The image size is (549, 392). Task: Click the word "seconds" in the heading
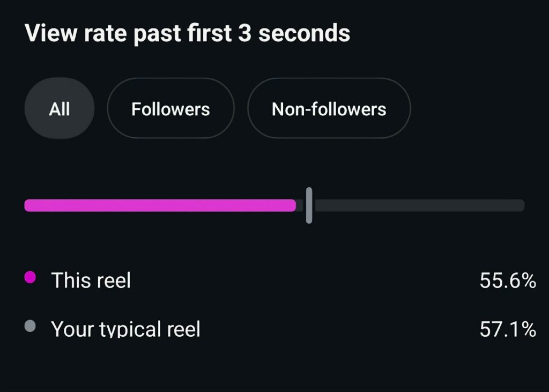tap(304, 33)
